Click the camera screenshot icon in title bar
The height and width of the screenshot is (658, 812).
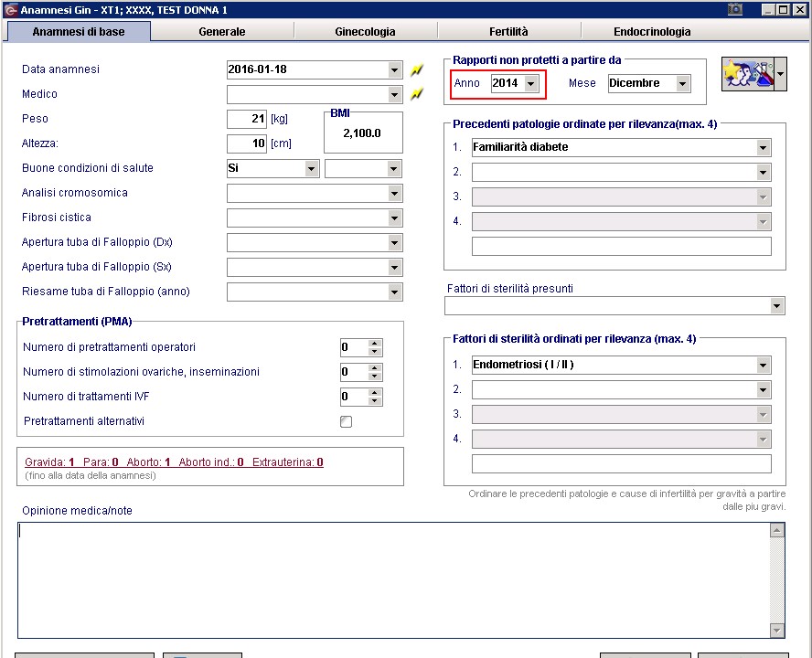click(x=734, y=9)
